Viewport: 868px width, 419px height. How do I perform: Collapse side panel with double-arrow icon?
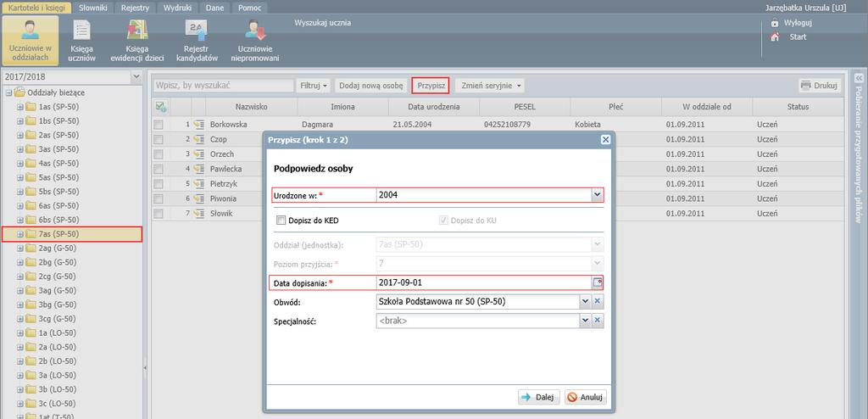point(860,77)
